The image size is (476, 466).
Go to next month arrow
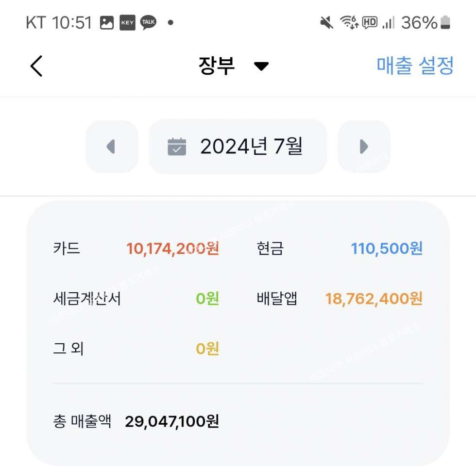[x=364, y=147]
